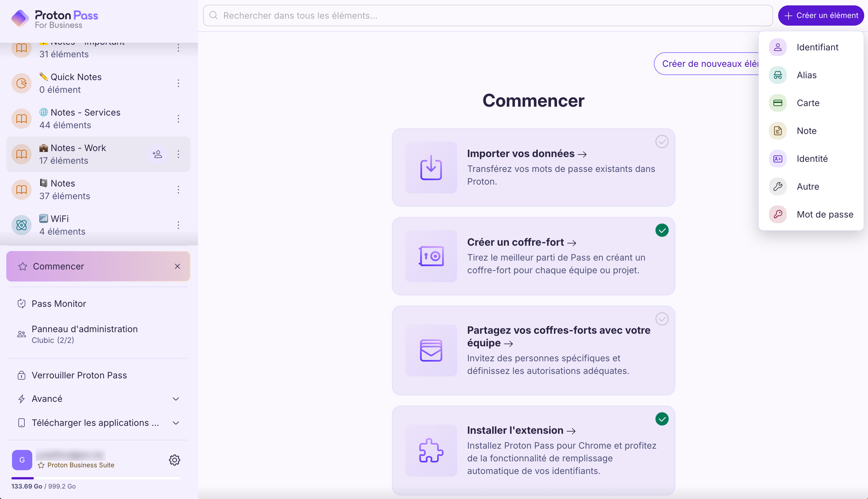Click the magnifier icon in search bar
Viewport: 868px width, 499px height.
pos(213,16)
